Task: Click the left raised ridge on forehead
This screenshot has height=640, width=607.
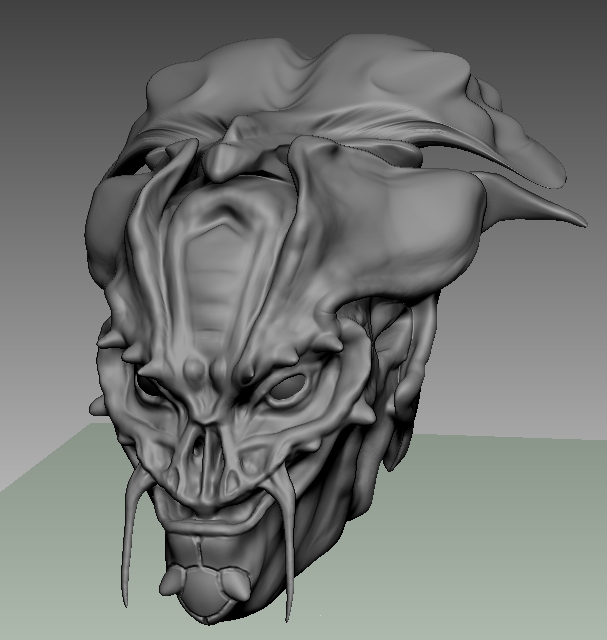Action: click(x=152, y=260)
